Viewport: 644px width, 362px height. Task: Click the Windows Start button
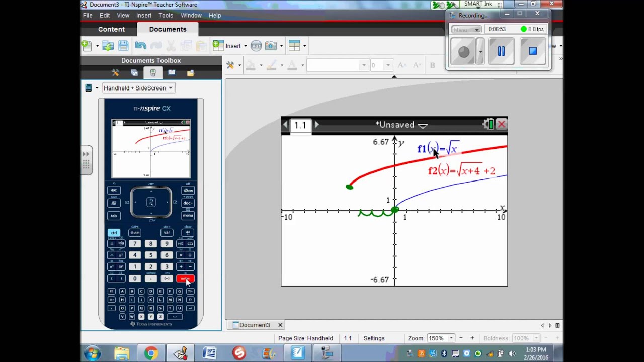pyautogui.click(x=93, y=353)
